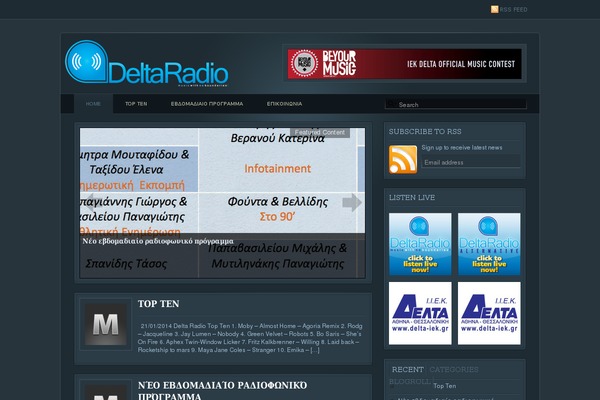Open the Top Ten recent post link
Viewport: 600px width, 400px height.
(x=445, y=386)
